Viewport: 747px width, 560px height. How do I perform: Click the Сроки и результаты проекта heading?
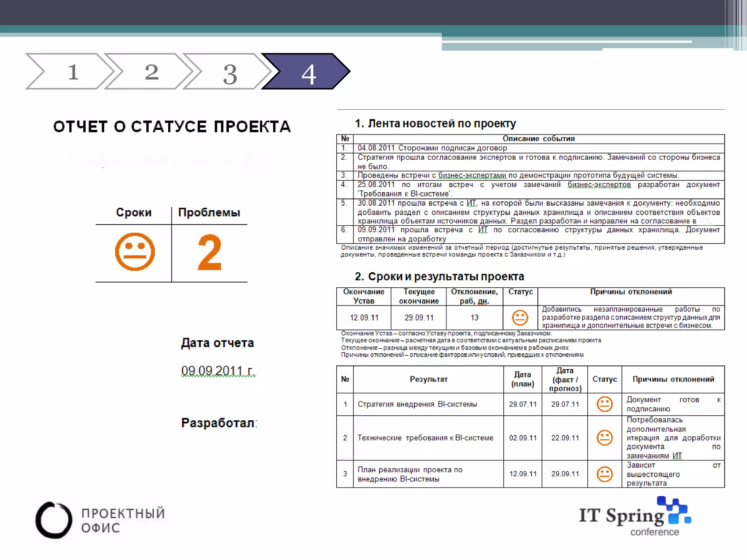439,276
